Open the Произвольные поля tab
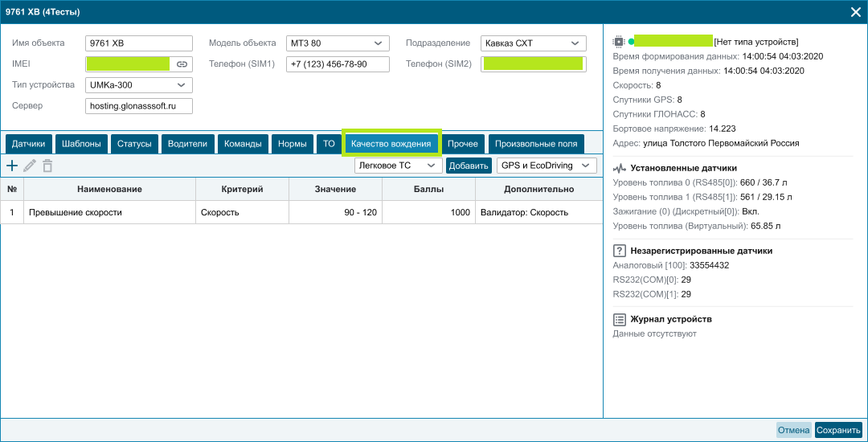Screen dimensions: 868x442 pos(536,144)
